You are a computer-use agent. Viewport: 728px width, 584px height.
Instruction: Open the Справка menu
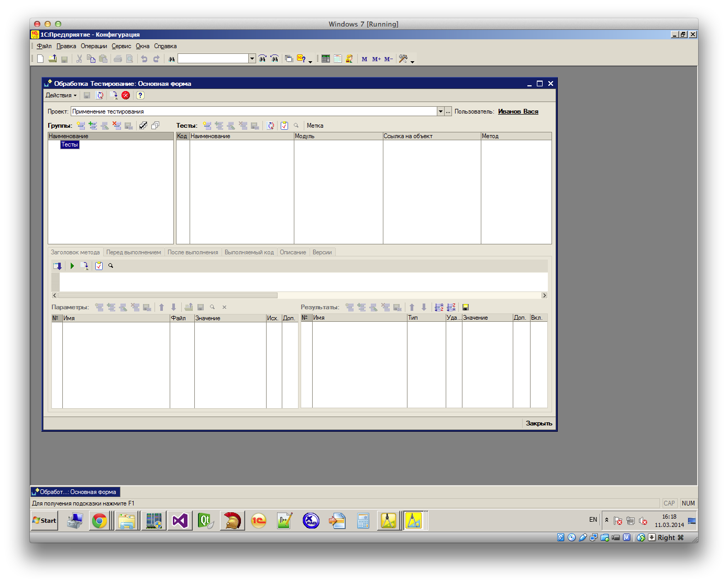(165, 46)
